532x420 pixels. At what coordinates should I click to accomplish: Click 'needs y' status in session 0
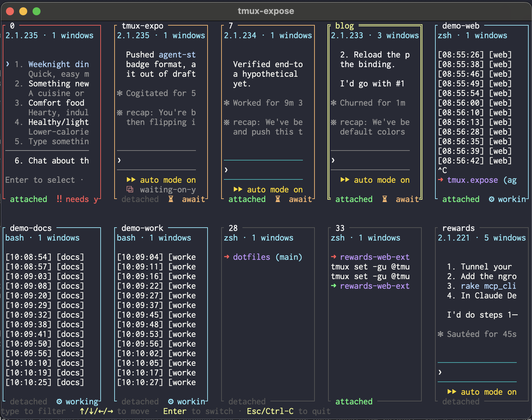tap(82, 199)
